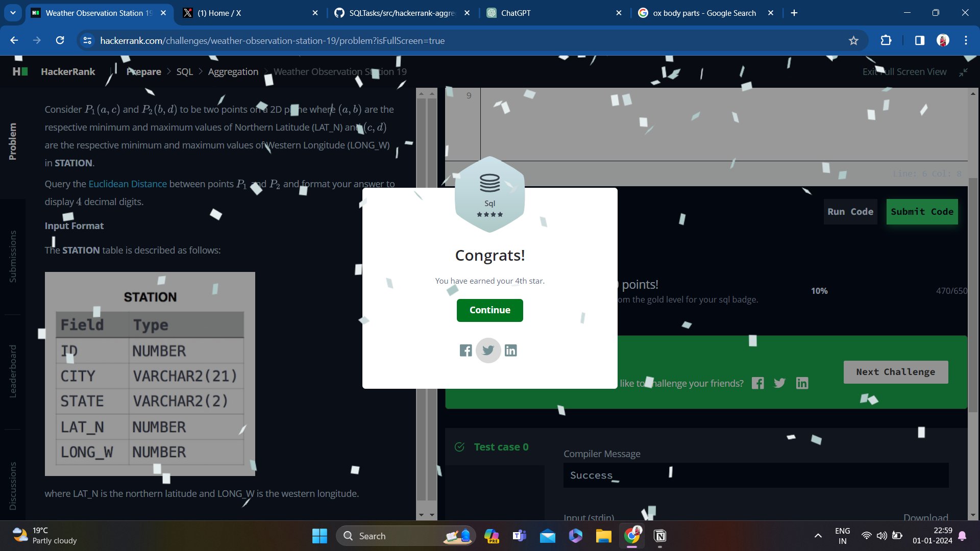Show hidden system tray icons chevron
This screenshot has width=980, height=551.
818,536
